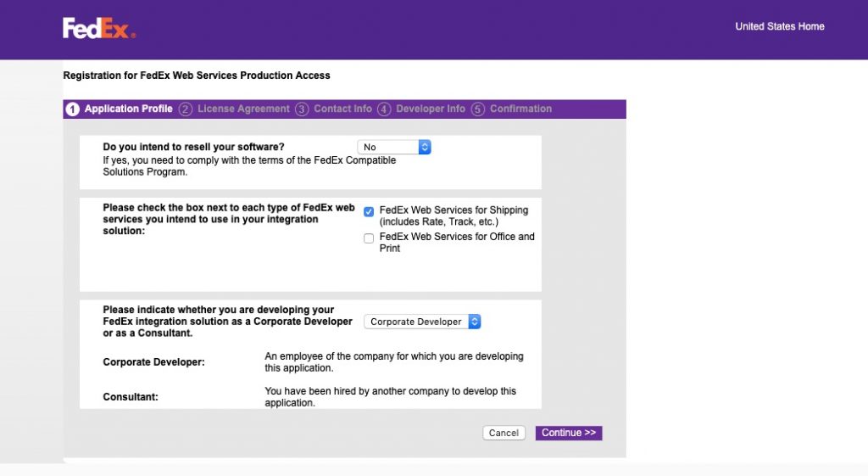Open the resell software dropdown showing No

click(394, 147)
